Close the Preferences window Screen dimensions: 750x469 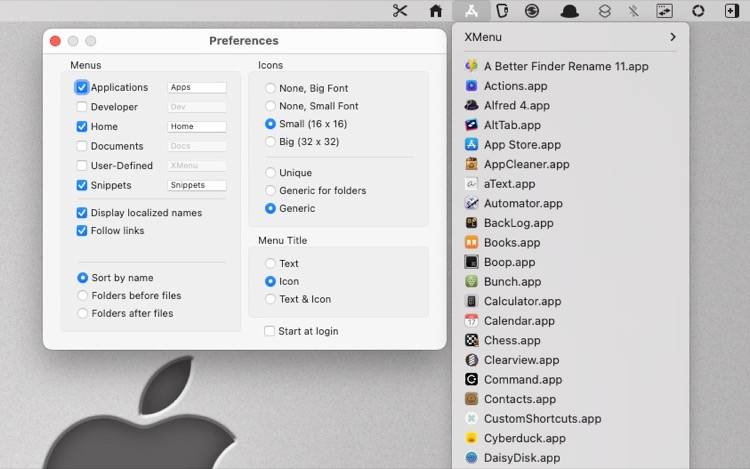tap(55, 41)
